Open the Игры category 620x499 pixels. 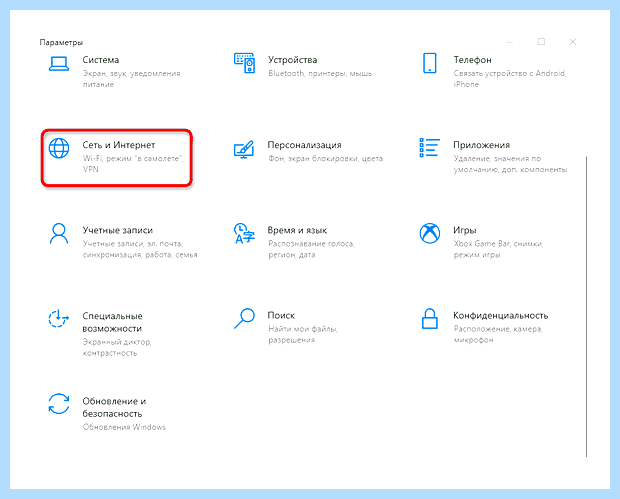(x=465, y=231)
